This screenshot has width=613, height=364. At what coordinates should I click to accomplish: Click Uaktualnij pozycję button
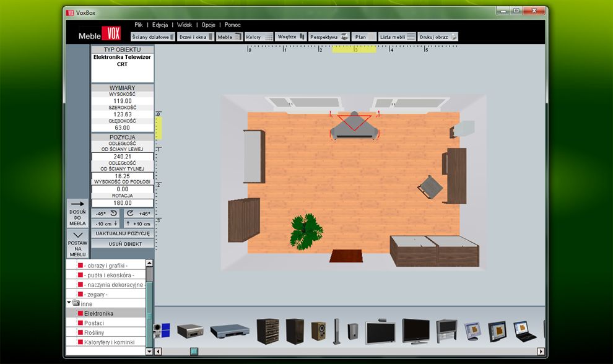pyautogui.click(x=122, y=233)
